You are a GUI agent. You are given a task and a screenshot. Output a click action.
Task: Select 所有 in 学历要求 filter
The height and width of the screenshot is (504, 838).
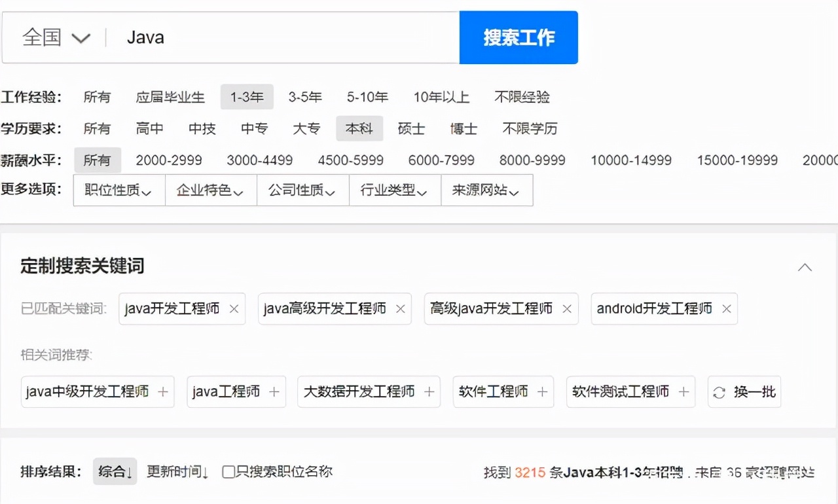tap(97, 128)
